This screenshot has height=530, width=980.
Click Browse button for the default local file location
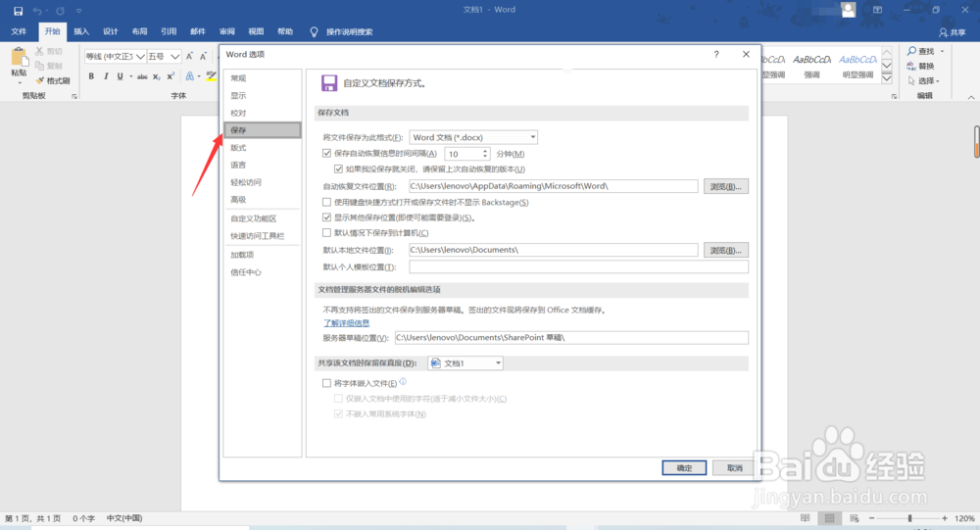[x=725, y=250]
